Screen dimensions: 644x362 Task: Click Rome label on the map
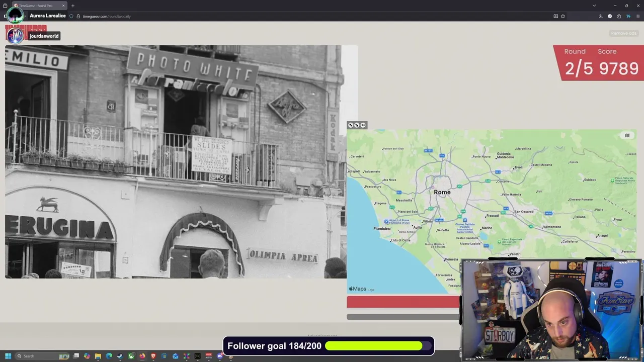442,192
